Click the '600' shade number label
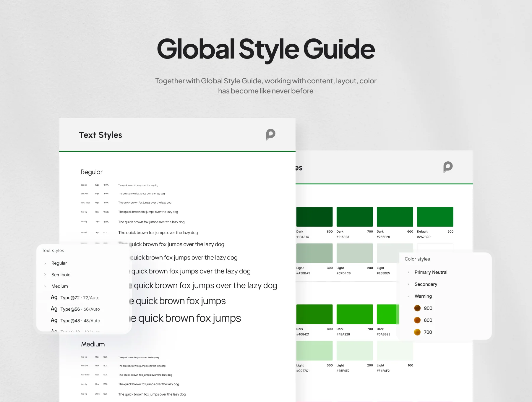Viewport: 532px width, 402px height. point(410,231)
